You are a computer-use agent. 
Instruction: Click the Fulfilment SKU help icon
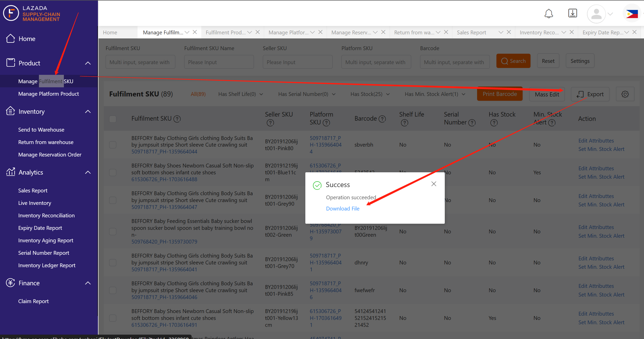click(177, 119)
